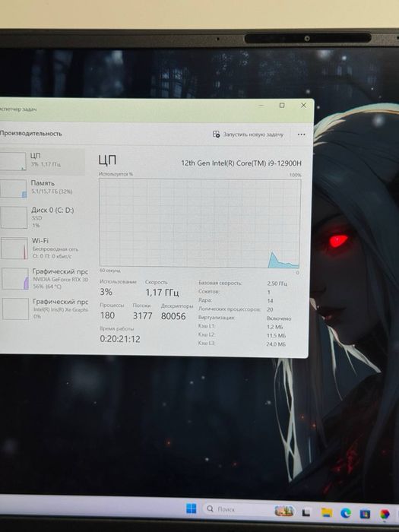This screenshot has height=532, width=399.
Task: Click the 3177 threads count
Action: [x=142, y=316]
